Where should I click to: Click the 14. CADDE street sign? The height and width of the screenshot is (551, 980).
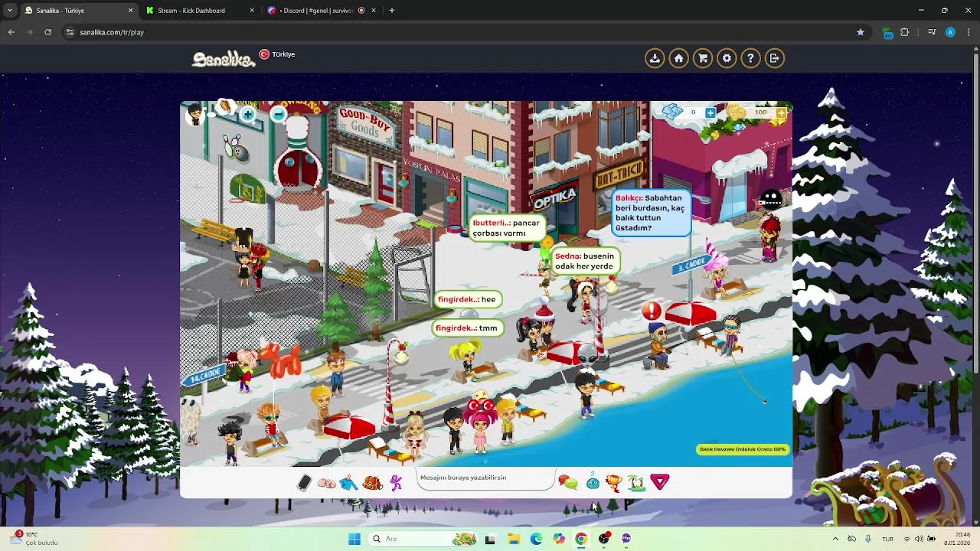pyautogui.click(x=204, y=375)
